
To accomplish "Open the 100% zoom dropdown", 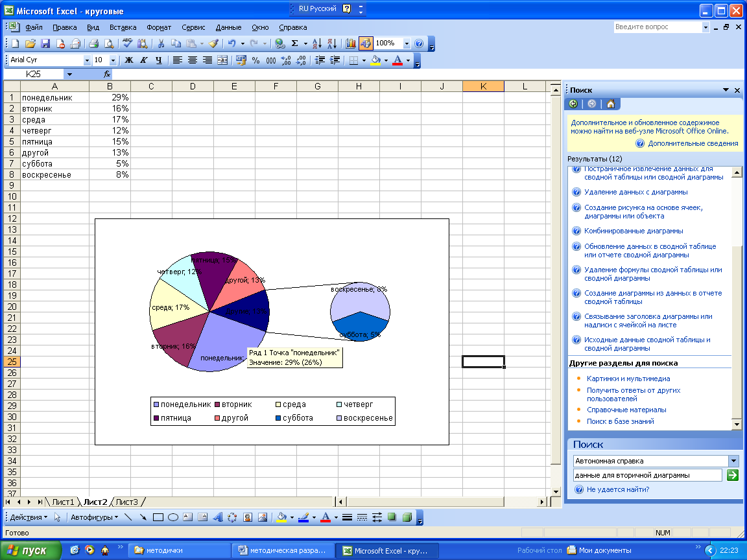I will click(x=407, y=44).
